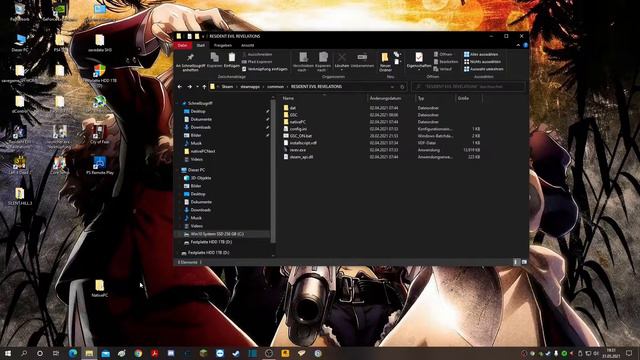
Task: Open Explorer help question mark icon
Action: [525, 45]
